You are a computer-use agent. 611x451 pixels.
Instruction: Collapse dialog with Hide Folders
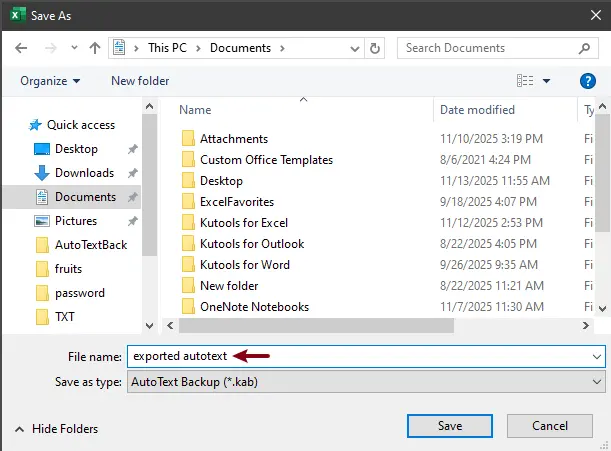pyautogui.click(x=56, y=429)
